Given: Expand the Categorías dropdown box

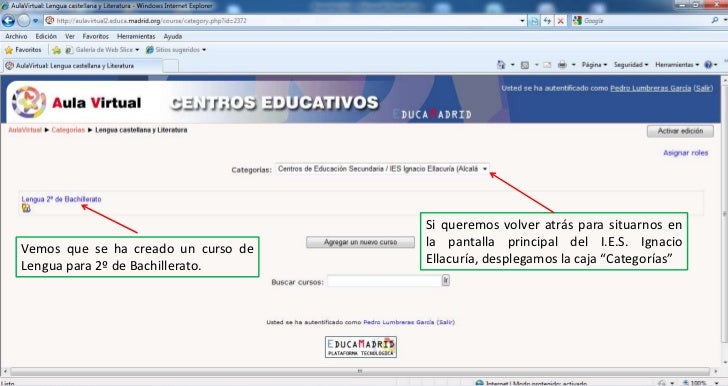Looking at the screenshot, I should (382, 169).
